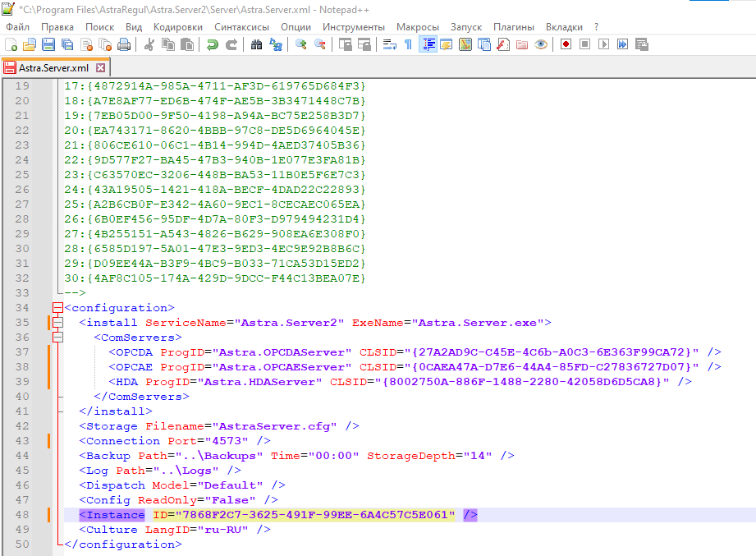This screenshot has height=556, width=756.
Task: Click the New file toolbar icon
Action: coord(11,44)
